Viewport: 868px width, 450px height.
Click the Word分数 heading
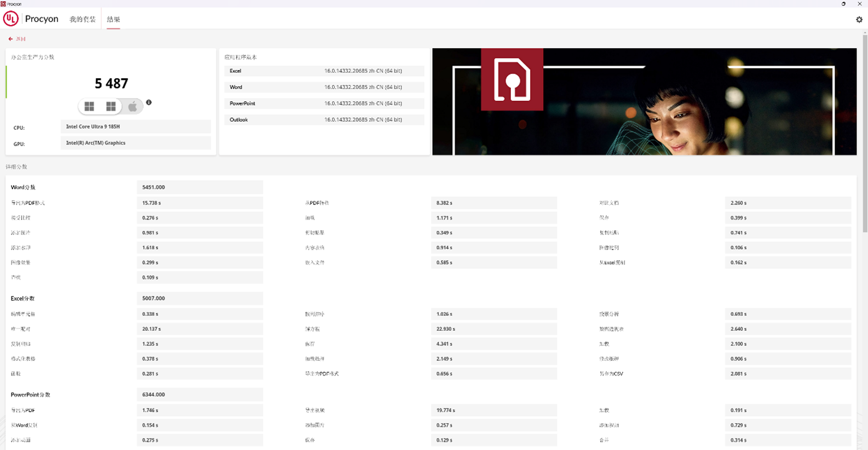point(23,187)
